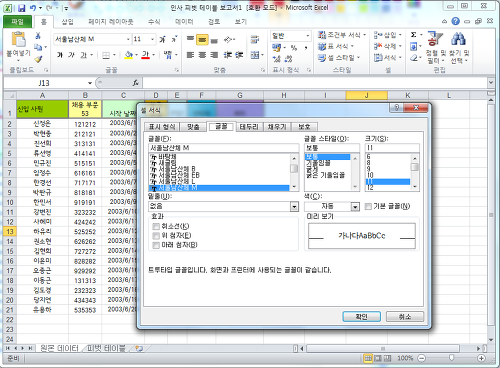Viewport: 500px width, 368px height.
Task: Align text left in the ribbon
Action: 190,55
